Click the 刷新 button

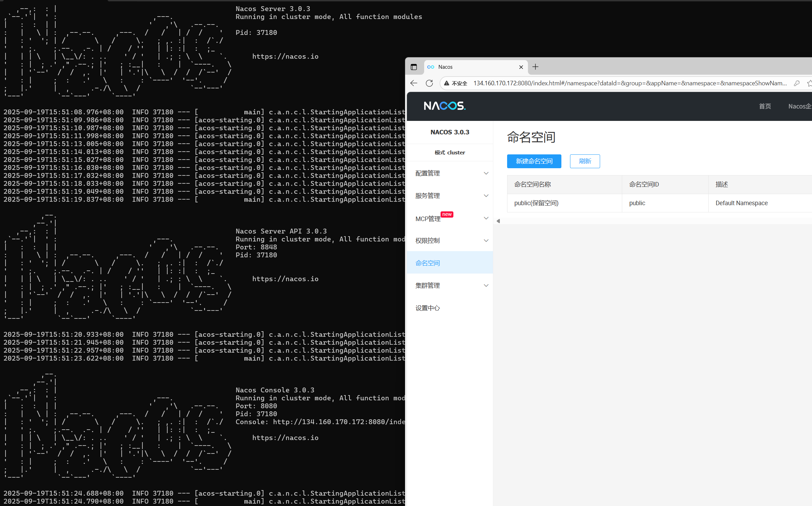(585, 161)
